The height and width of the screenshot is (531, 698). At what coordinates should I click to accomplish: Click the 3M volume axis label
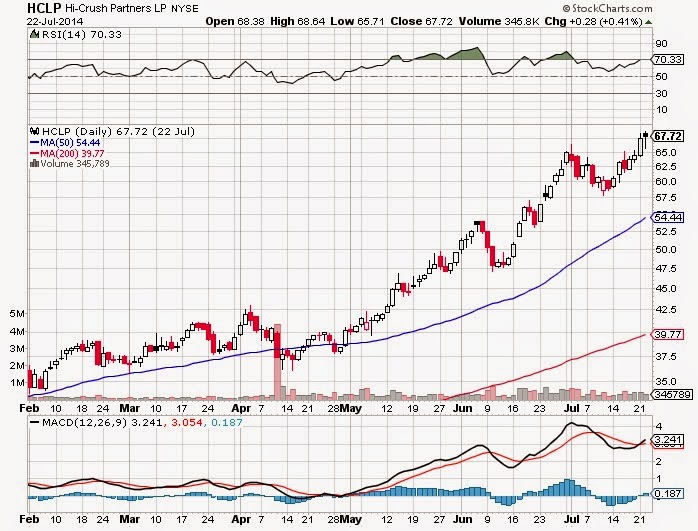[17, 349]
